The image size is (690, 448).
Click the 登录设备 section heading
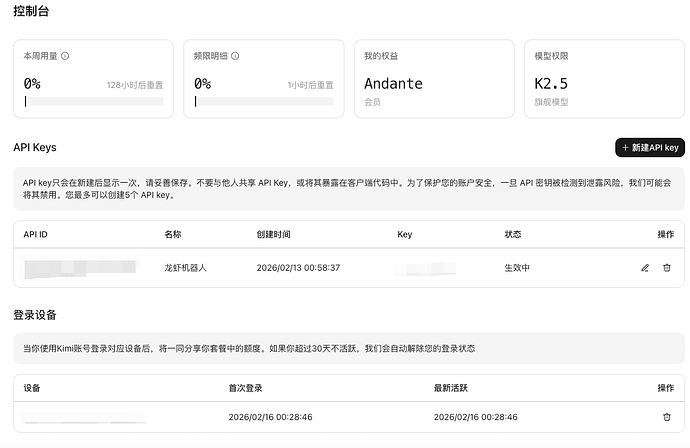point(35,315)
